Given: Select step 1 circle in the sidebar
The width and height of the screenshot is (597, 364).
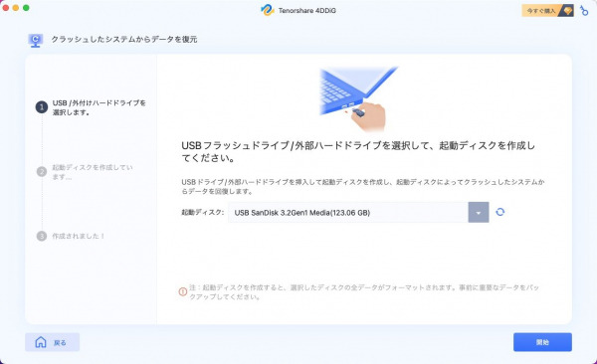Looking at the screenshot, I should coord(42,107).
